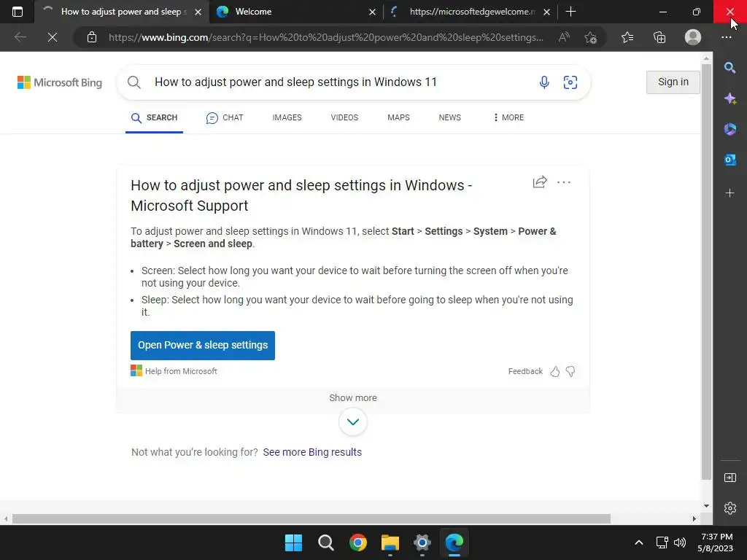Open the taskbar clock and date
The height and width of the screenshot is (560, 747).
pyautogui.click(x=716, y=542)
